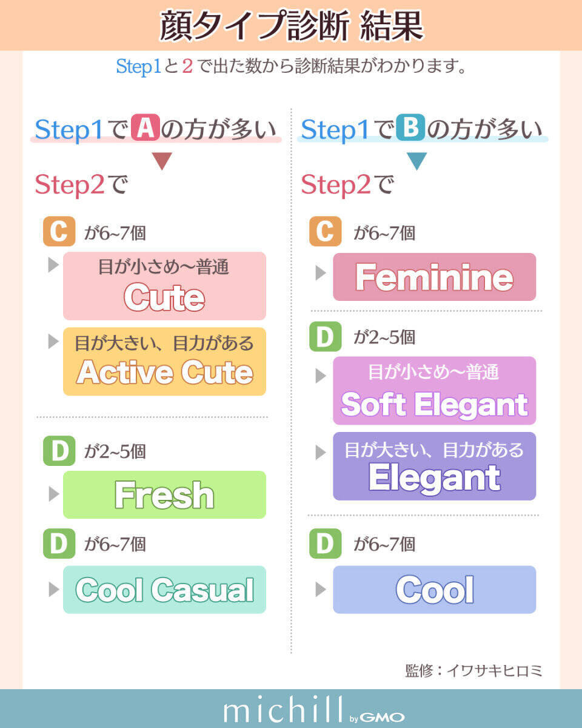Select the Active Cute result box
Viewport: 582px width, 728px height.
coord(164,362)
